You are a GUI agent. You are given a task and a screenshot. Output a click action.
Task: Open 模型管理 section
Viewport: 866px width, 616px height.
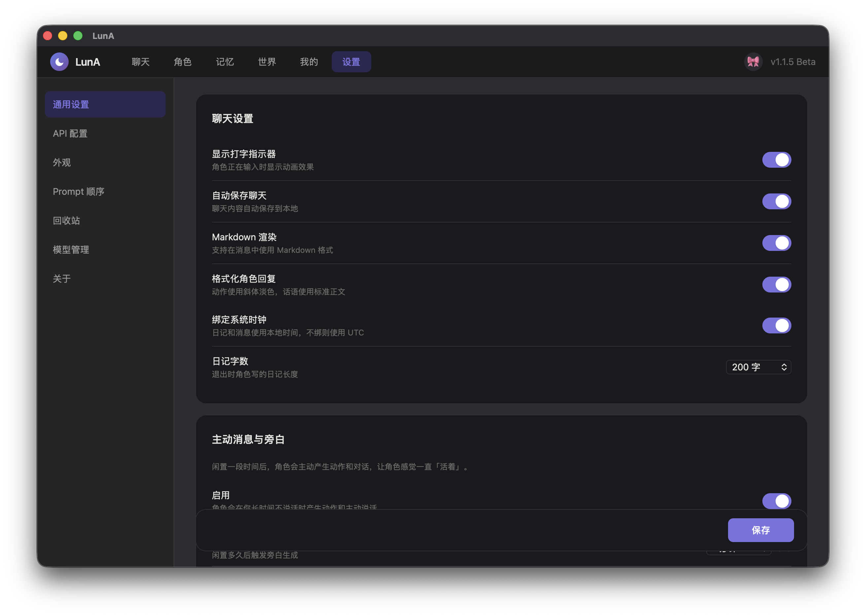point(105,250)
